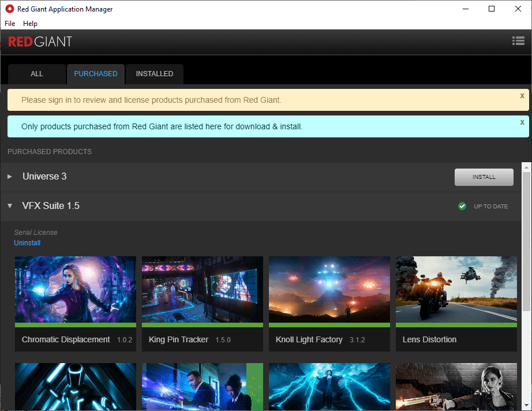Click the UP TO DATE status text
Image resolution: width=532 pixels, height=411 pixels.
tap(490, 206)
